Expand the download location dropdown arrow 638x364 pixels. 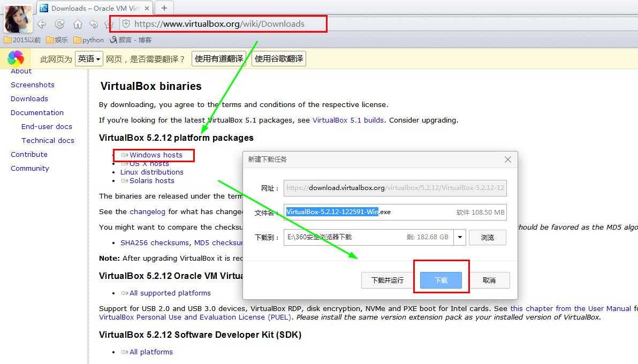coord(460,237)
